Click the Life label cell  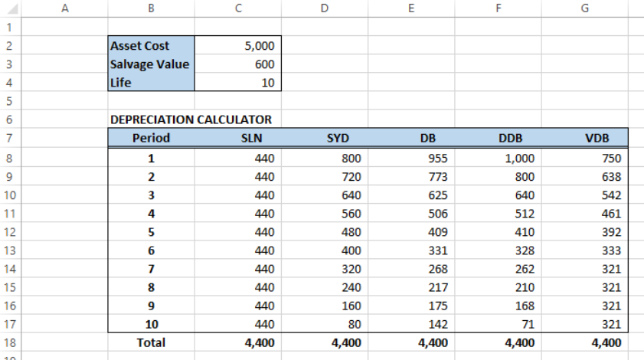pos(151,83)
